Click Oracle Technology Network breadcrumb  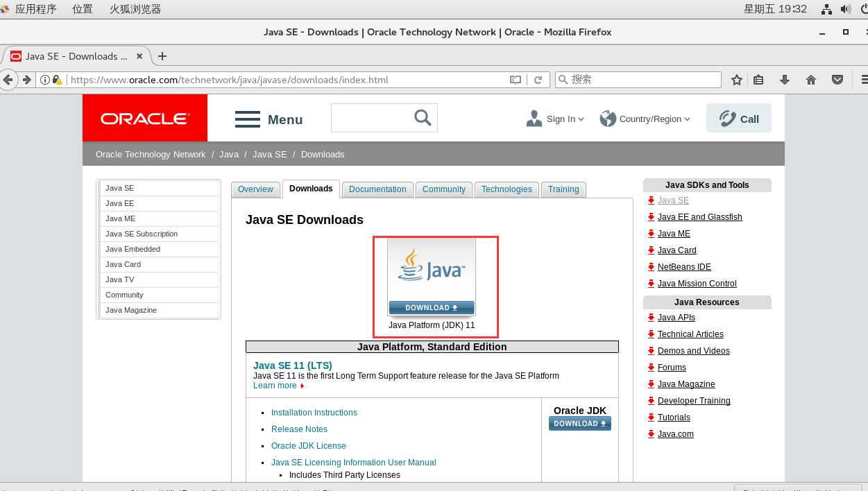151,155
